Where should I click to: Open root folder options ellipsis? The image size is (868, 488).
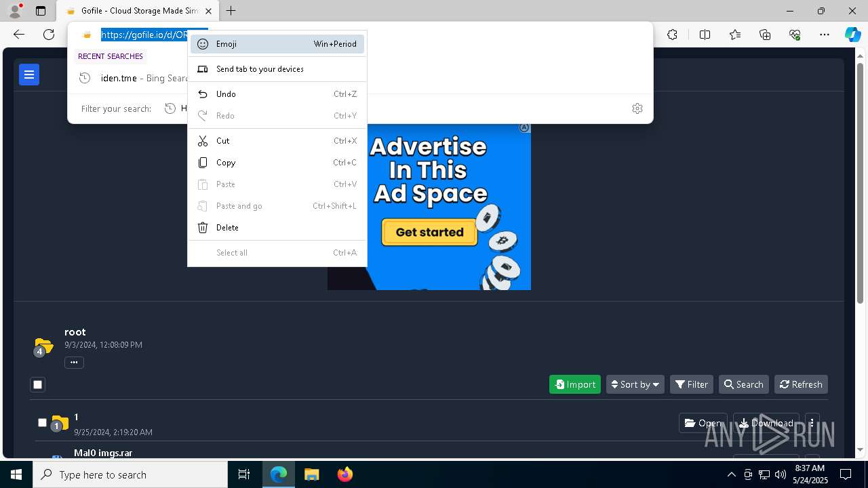coord(74,363)
